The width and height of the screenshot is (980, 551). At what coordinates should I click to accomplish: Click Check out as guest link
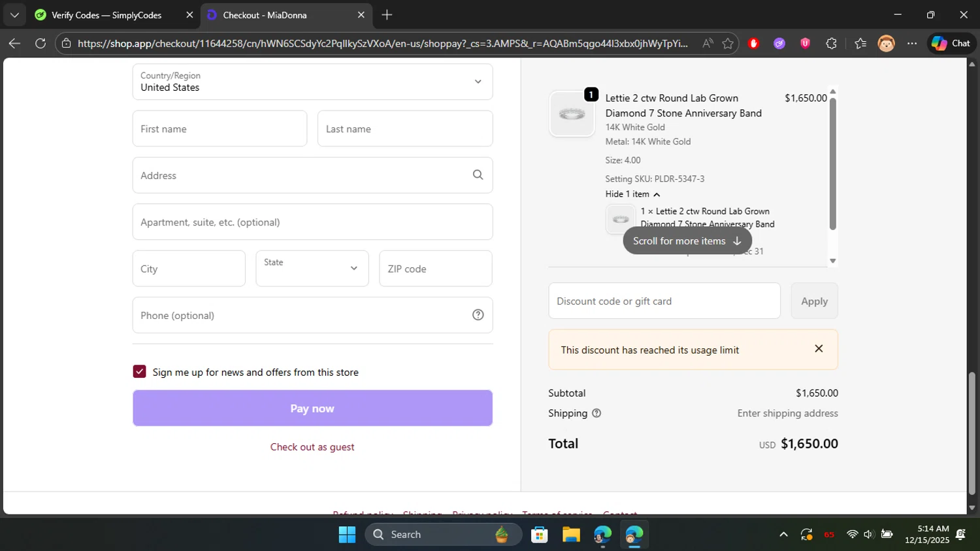312,447
